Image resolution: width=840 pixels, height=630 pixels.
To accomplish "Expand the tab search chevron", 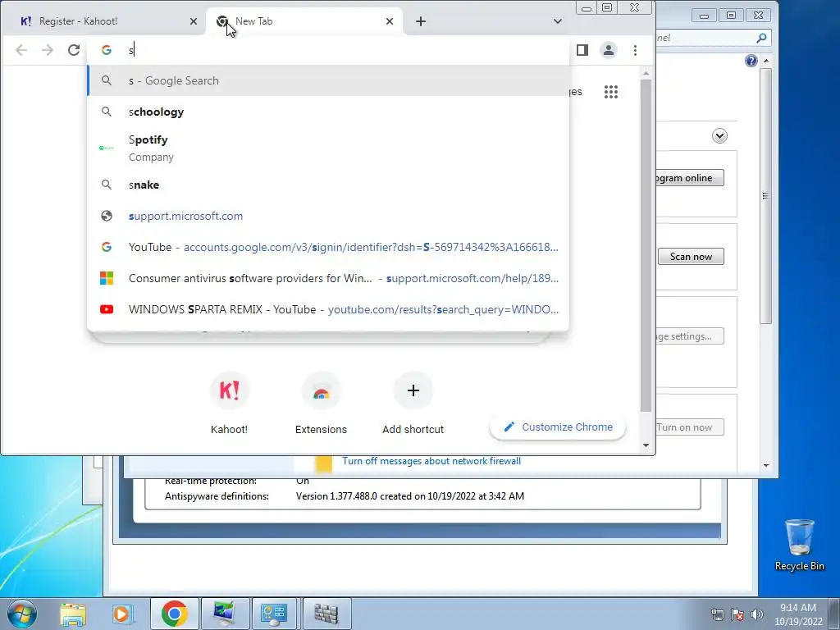I will [558, 21].
